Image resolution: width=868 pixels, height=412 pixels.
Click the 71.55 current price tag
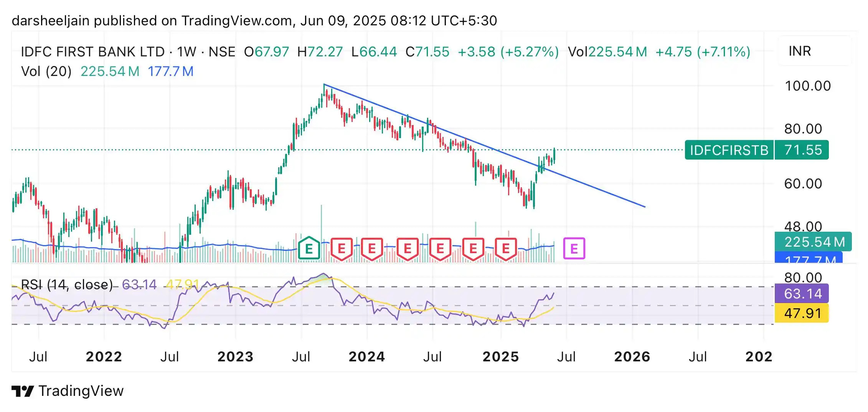point(802,150)
